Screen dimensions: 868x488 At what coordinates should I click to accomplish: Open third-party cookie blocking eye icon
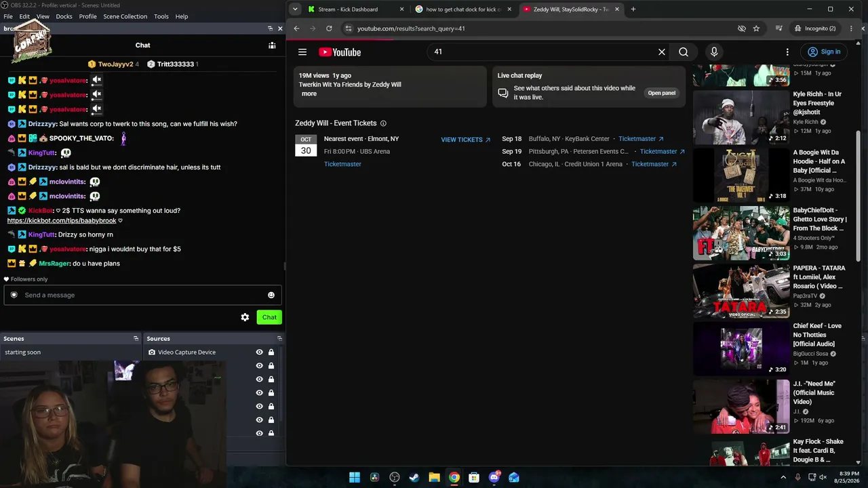tap(741, 28)
